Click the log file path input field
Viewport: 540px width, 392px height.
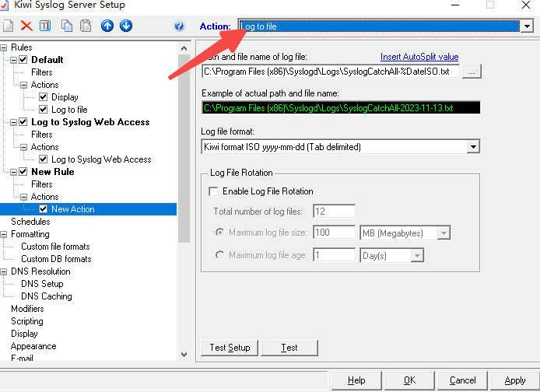click(331, 72)
